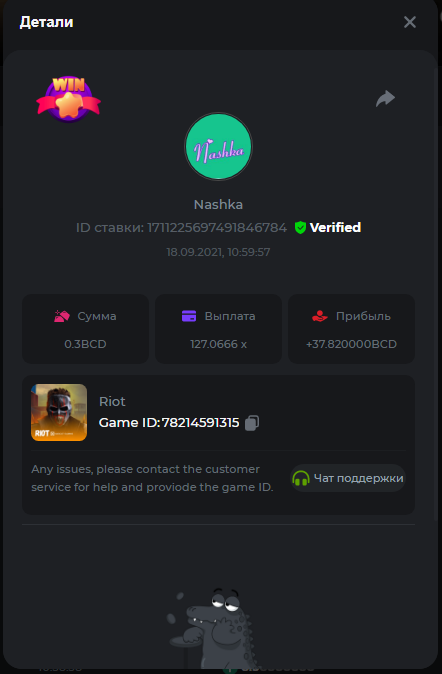Click the pink Сумма icon
Screen dimensions: 442x674
click(x=62, y=316)
